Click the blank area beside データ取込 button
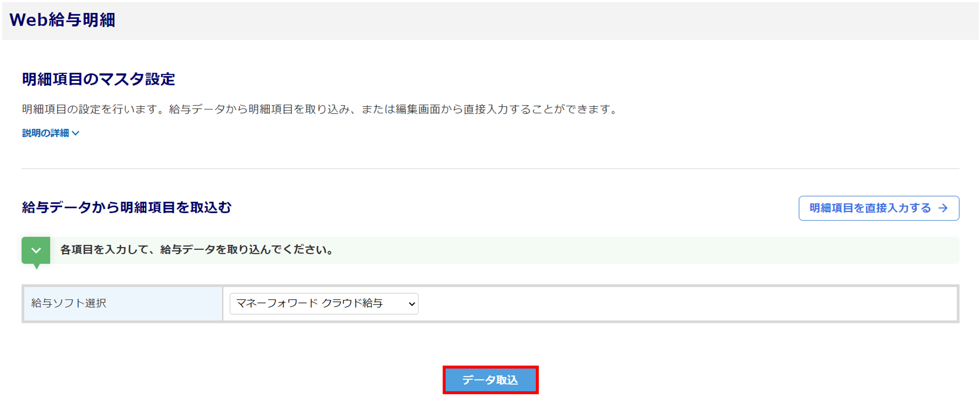980x410 pixels. (690, 380)
